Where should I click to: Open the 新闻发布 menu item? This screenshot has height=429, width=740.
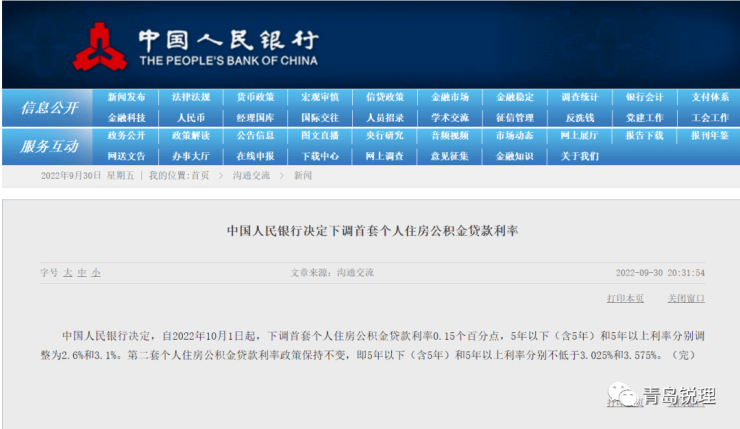(126, 98)
